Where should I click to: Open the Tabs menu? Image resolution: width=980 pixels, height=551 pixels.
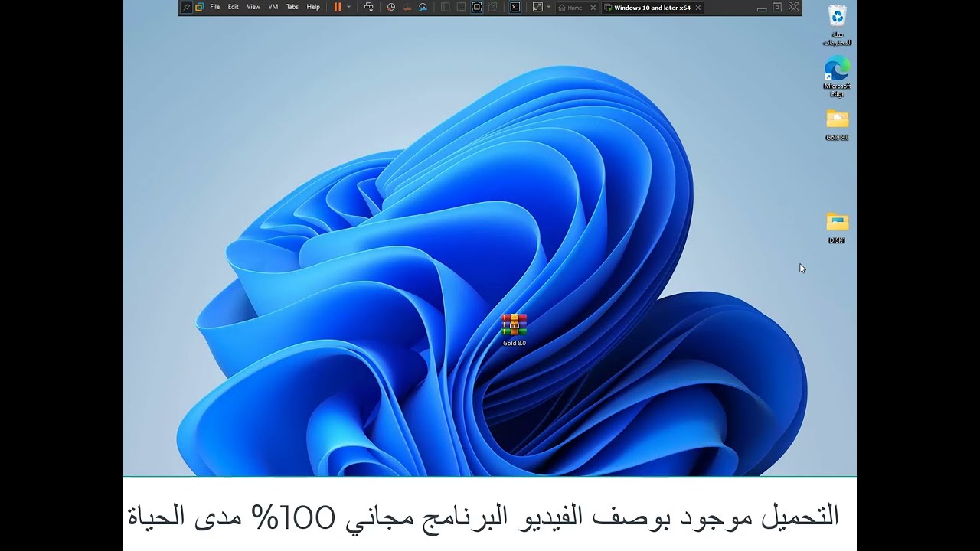point(292,7)
